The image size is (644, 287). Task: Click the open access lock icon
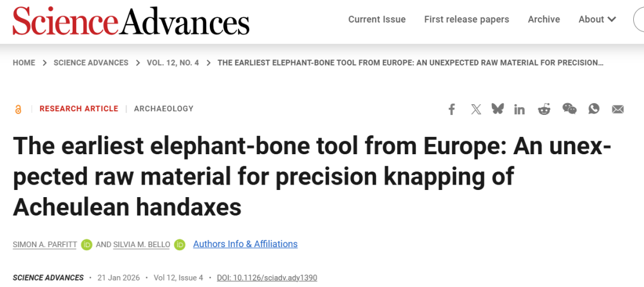point(18,109)
